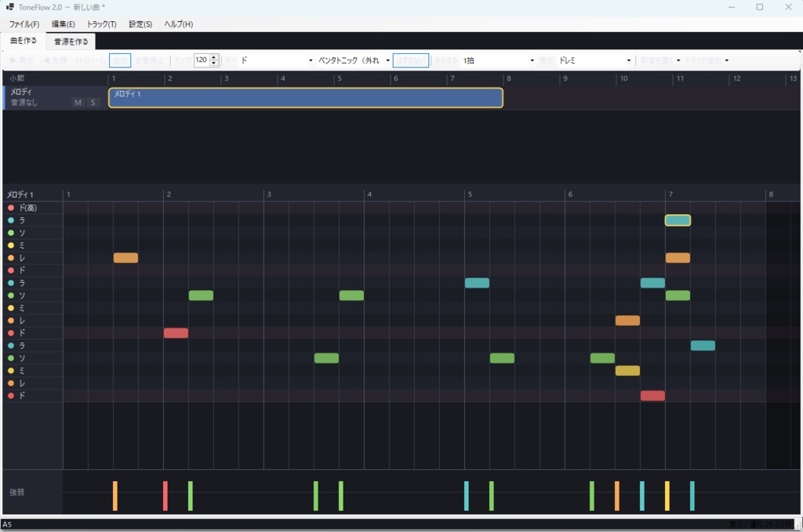The width and height of the screenshot is (803, 532).
Task: Close the ToneFlow window
Action: click(788, 7)
